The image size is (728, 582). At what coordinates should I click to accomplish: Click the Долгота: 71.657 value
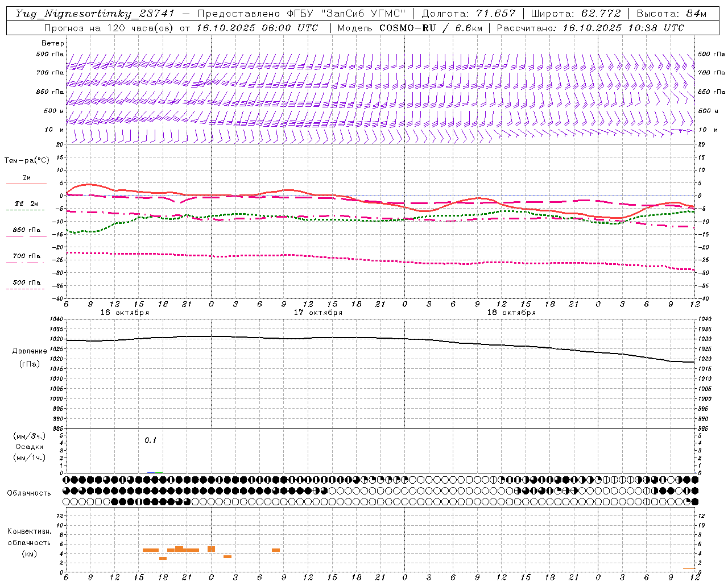(x=469, y=14)
